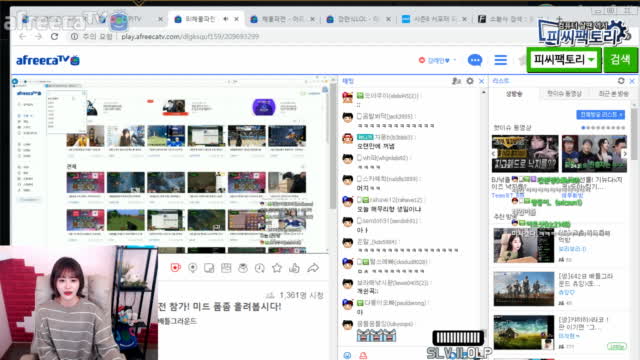Click the blue list button below the list tabs
The image size is (640, 360).
click(x=600, y=115)
